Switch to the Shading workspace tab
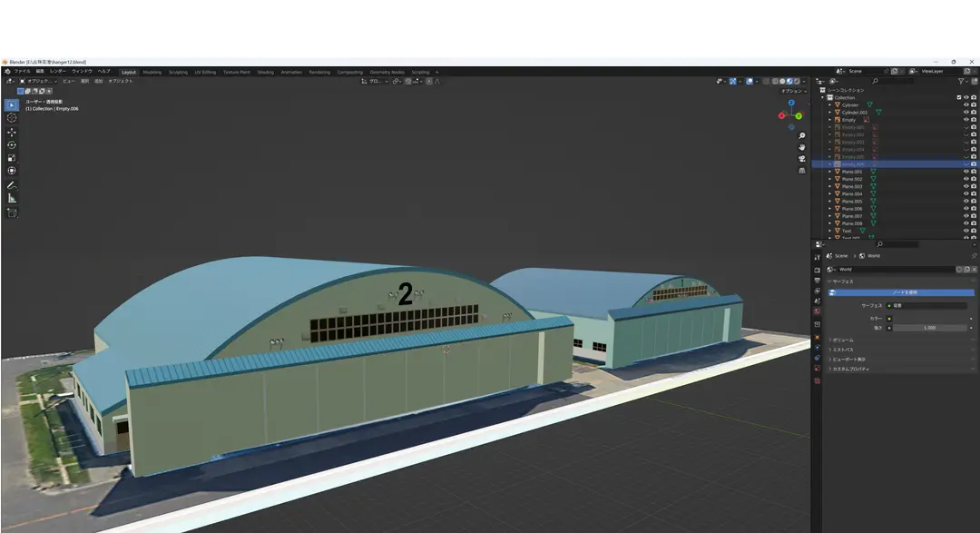 click(x=266, y=72)
